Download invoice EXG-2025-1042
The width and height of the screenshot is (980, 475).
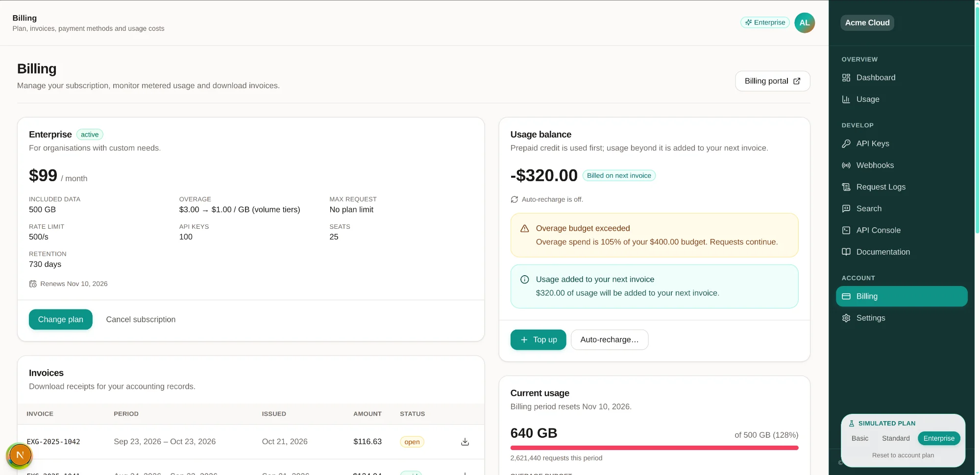(465, 442)
